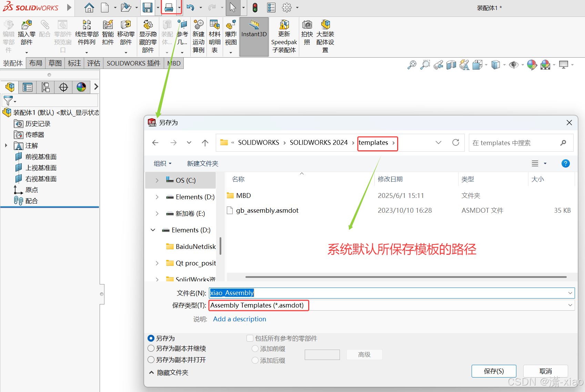Open the File Properties list icon
This screenshot has height=392, width=585.
point(272,8)
